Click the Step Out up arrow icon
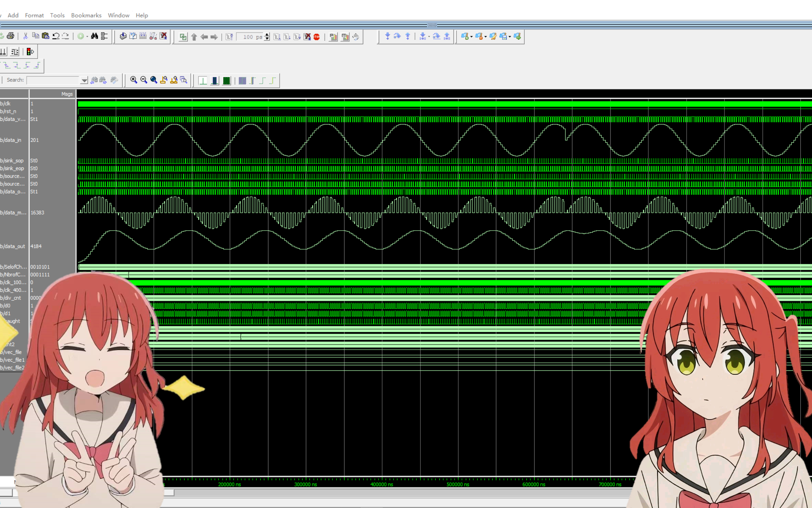Image resolution: width=812 pixels, height=508 pixels. (x=408, y=36)
